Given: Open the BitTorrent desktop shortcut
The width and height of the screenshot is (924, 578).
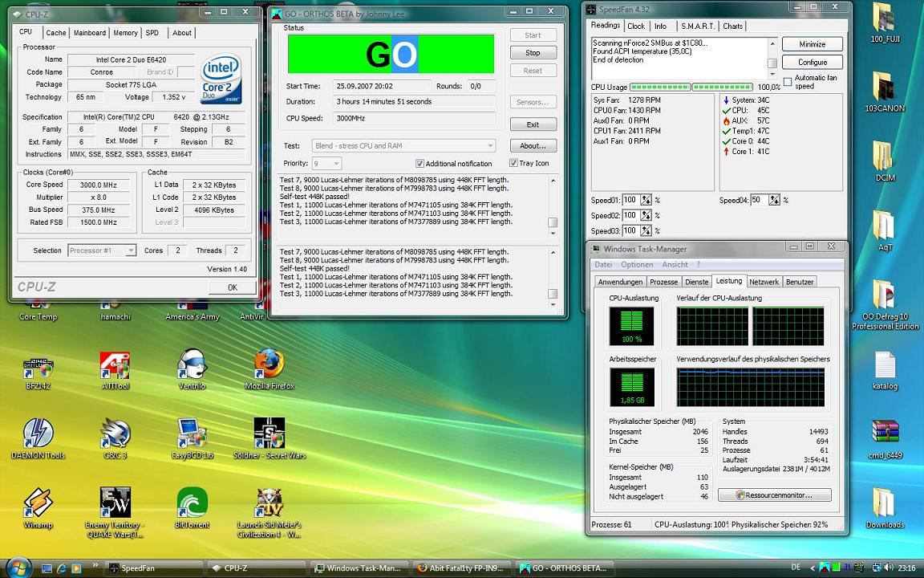Looking at the screenshot, I should click(192, 504).
